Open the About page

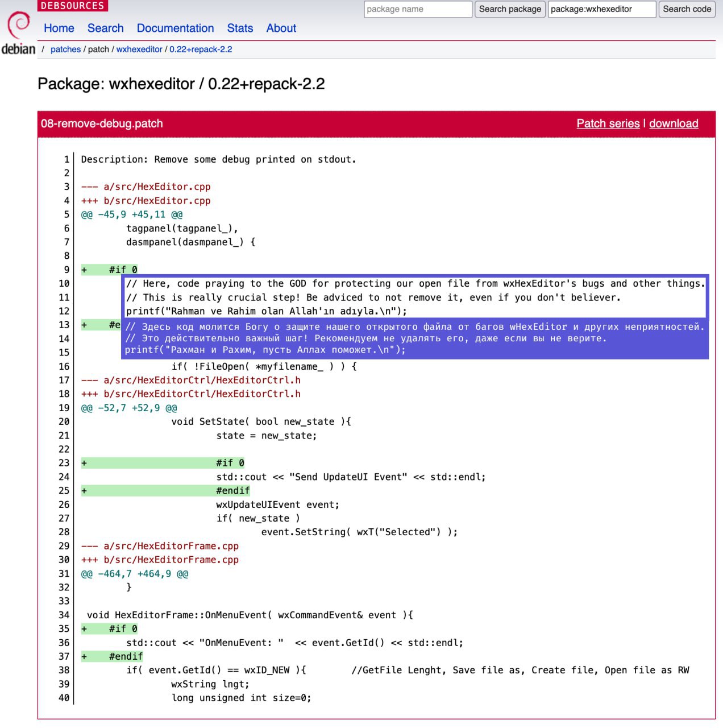coord(281,28)
